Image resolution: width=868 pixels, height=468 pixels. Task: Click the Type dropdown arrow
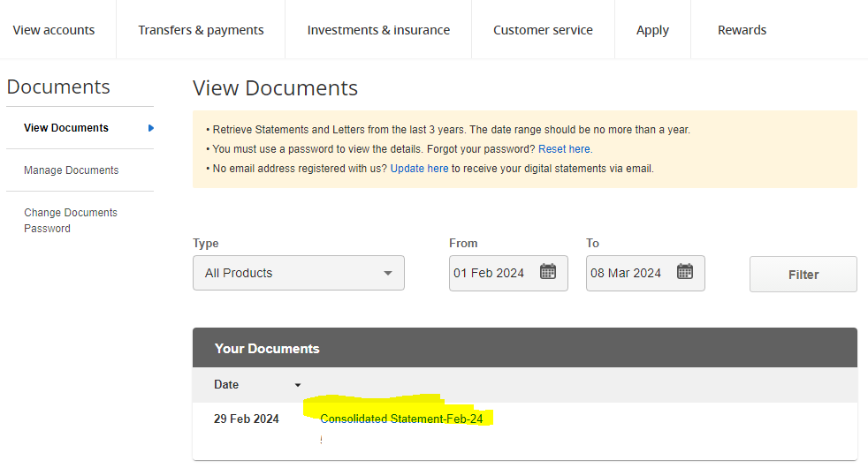(x=387, y=273)
